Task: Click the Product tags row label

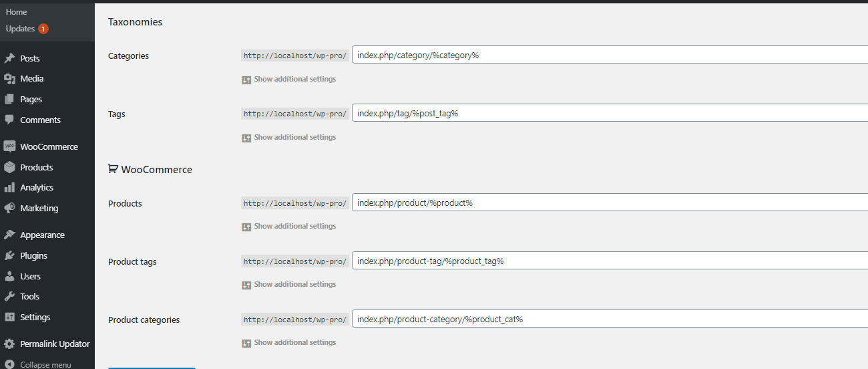Action: pyautogui.click(x=132, y=262)
